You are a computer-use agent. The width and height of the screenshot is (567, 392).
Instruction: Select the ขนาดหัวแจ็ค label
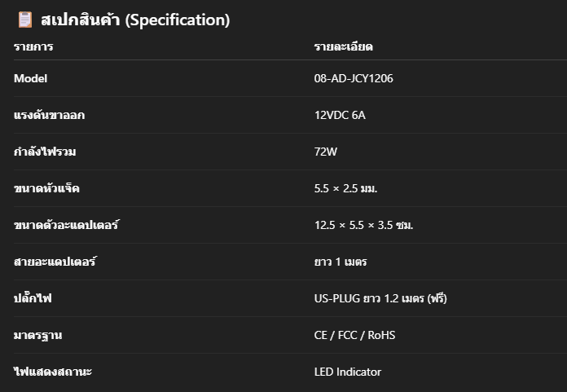pyautogui.click(x=46, y=188)
